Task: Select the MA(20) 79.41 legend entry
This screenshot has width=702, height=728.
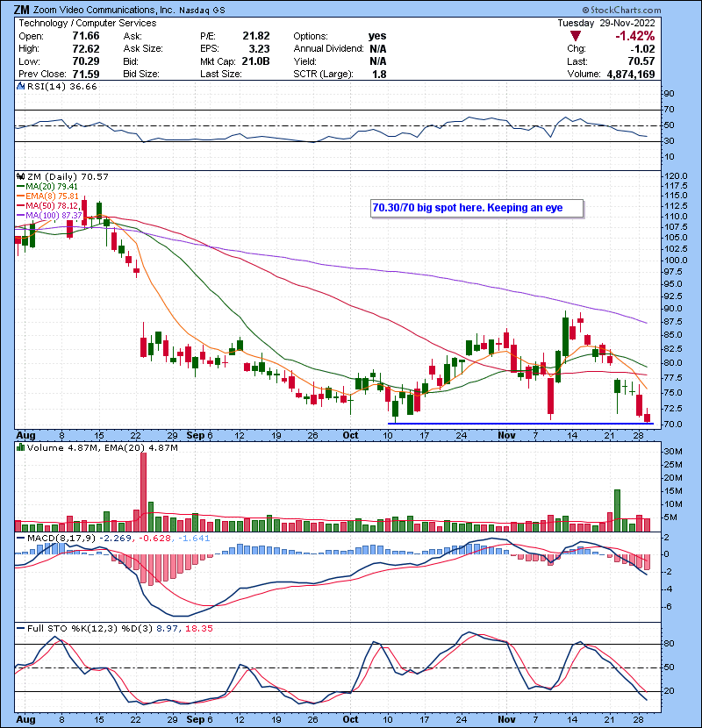Action: (47, 187)
